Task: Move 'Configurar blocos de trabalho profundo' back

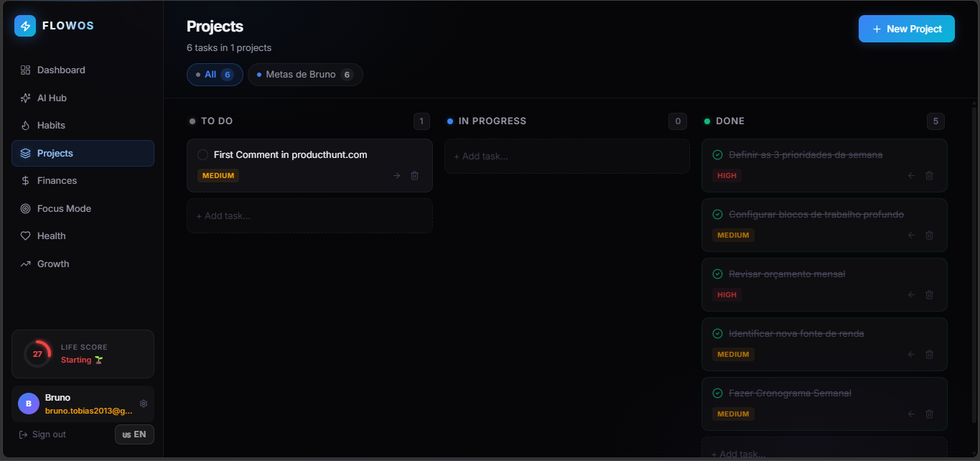Action: (911, 235)
